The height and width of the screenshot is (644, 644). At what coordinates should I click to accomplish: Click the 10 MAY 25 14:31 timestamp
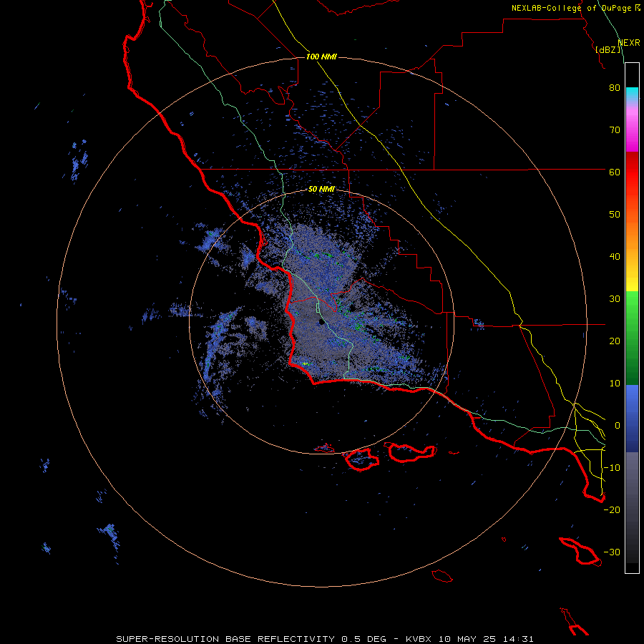pos(486,639)
